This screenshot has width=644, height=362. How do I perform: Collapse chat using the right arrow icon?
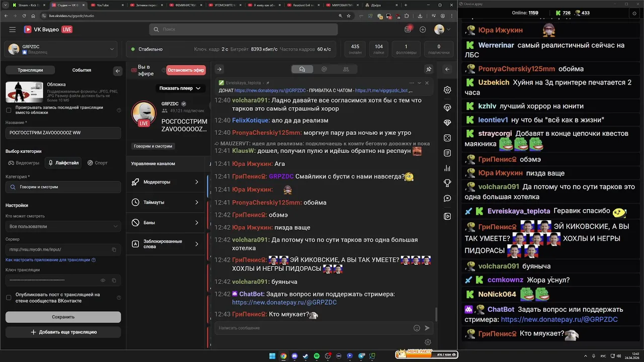219,69
